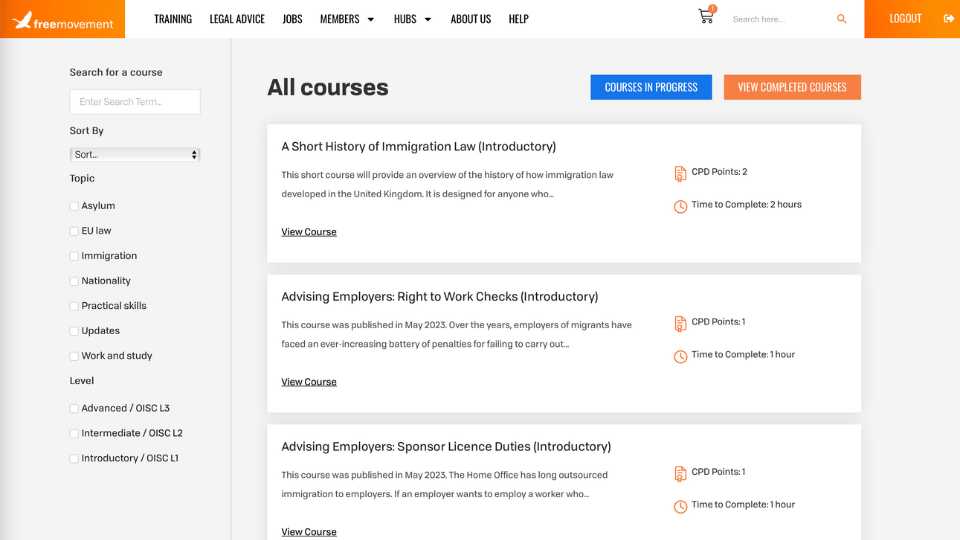960x540 pixels.
Task: Click clock icon for Sponsor Licence Duties course
Action: [680, 506]
